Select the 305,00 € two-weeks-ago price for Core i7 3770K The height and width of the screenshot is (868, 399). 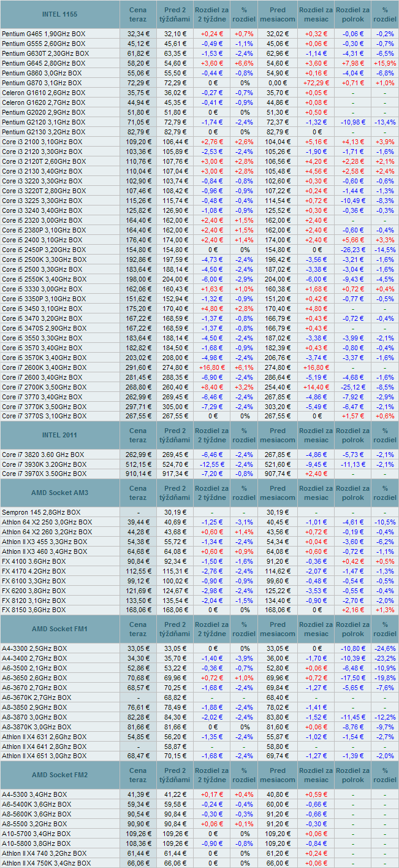coord(173,406)
